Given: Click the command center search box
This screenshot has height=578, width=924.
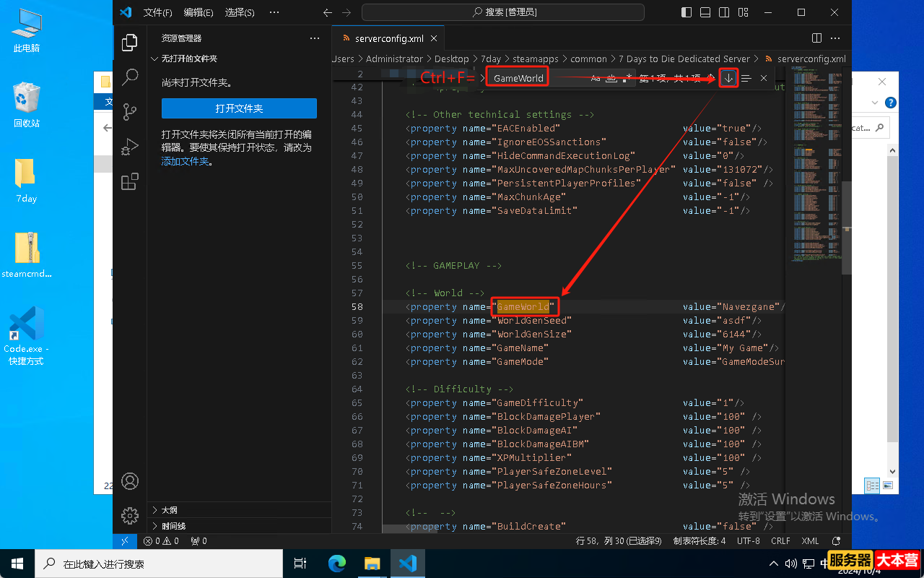Looking at the screenshot, I should [x=503, y=12].
